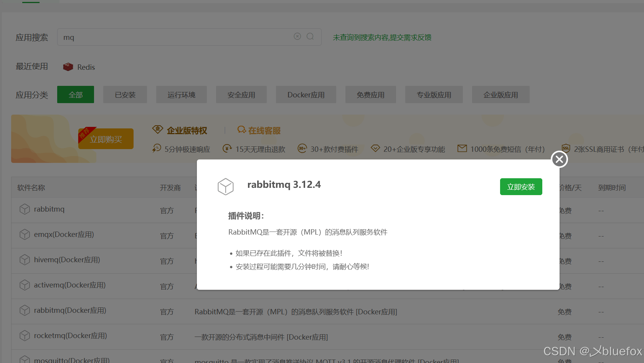Screen dimensions: 644x363
Task: Click the cube icon beside rabbitmq(Docker应用)
Action: point(25,310)
